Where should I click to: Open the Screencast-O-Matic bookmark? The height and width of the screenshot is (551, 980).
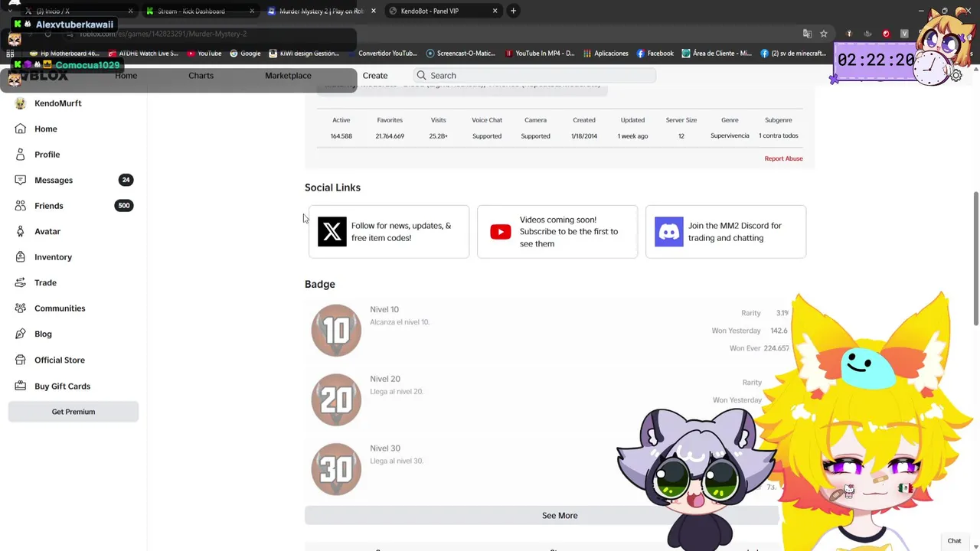pyautogui.click(x=461, y=54)
